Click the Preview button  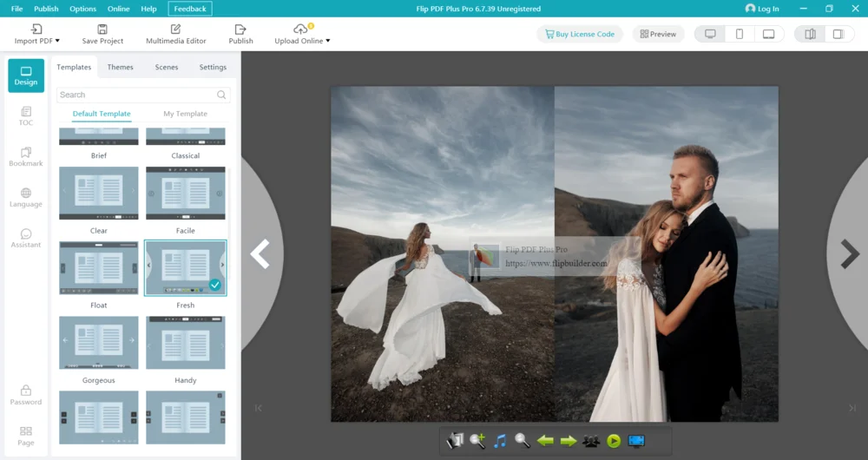click(658, 34)
